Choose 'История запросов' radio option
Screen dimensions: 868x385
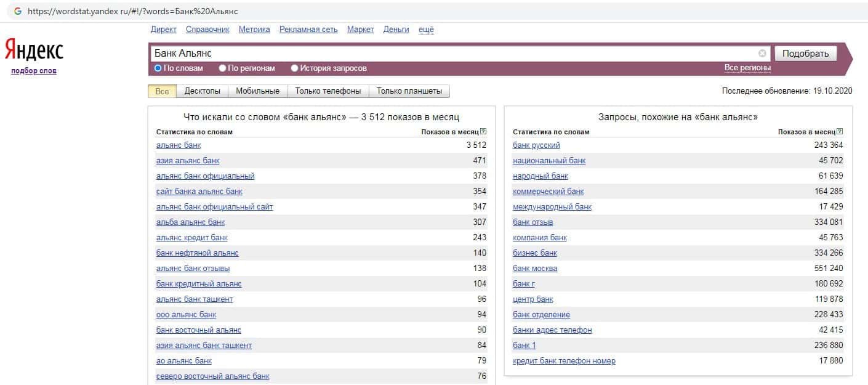(295, 68)
